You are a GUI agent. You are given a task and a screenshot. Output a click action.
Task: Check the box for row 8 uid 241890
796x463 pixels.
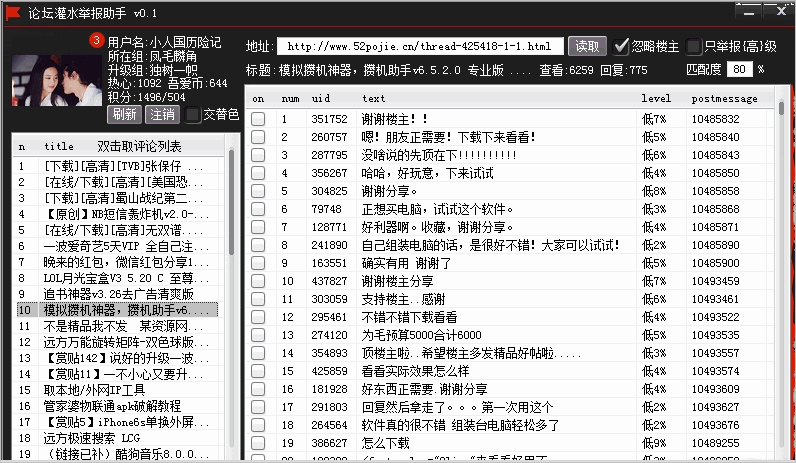[x=258, y=245]
